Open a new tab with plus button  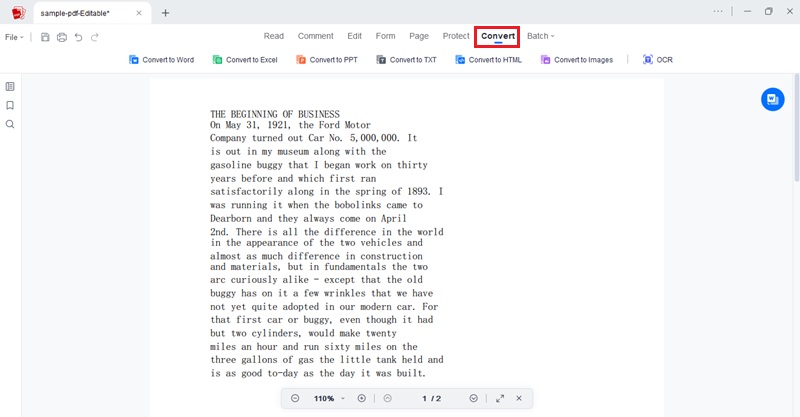165,13
